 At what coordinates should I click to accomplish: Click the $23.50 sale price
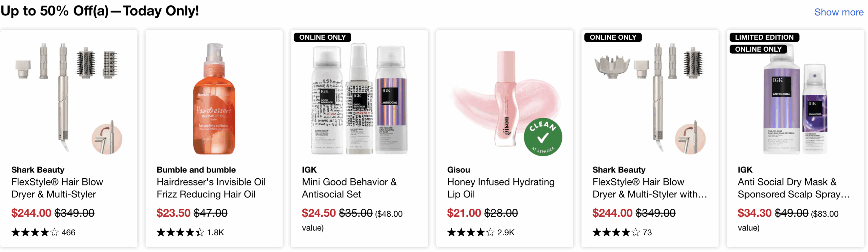point(173,213)
